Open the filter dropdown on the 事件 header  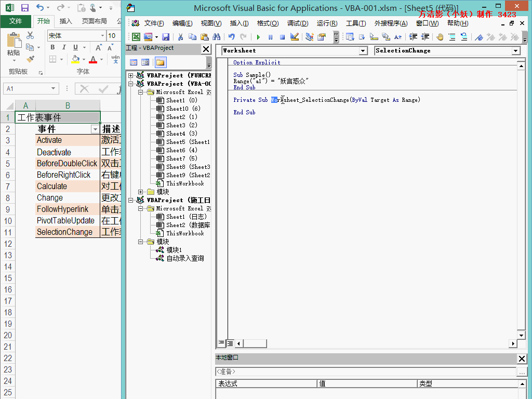(x=95, y=129)
